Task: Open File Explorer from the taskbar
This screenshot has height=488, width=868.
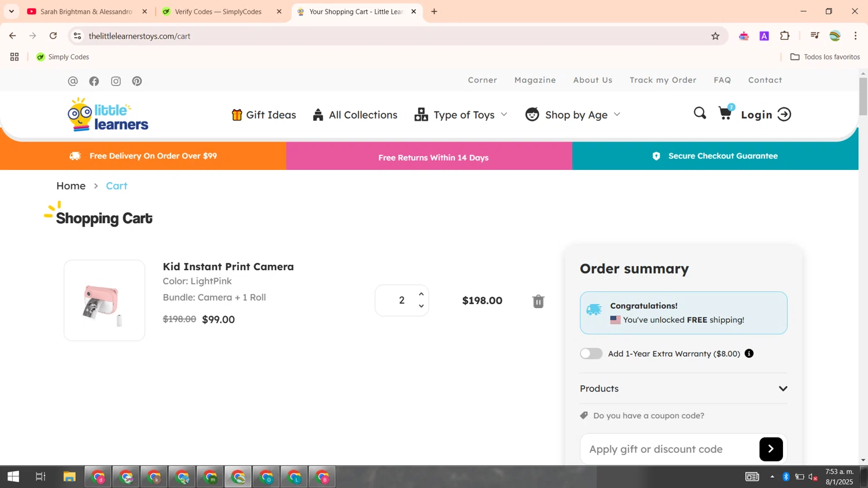Action: tap(69, 476)
